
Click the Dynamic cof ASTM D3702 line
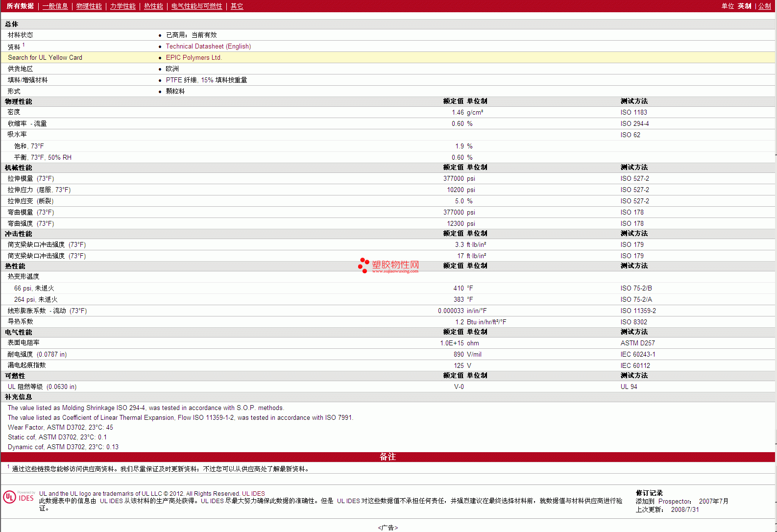point(63,447)
